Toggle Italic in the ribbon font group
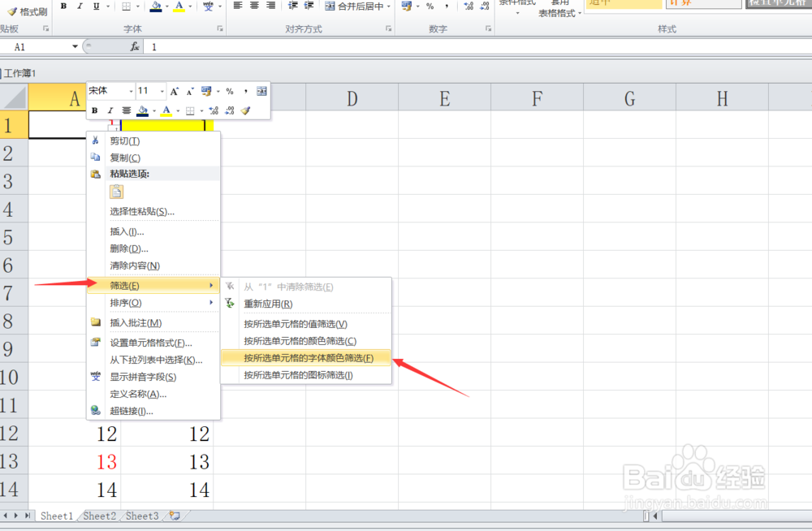The width and height of the screenshot is (812, 531). point(80,6)
